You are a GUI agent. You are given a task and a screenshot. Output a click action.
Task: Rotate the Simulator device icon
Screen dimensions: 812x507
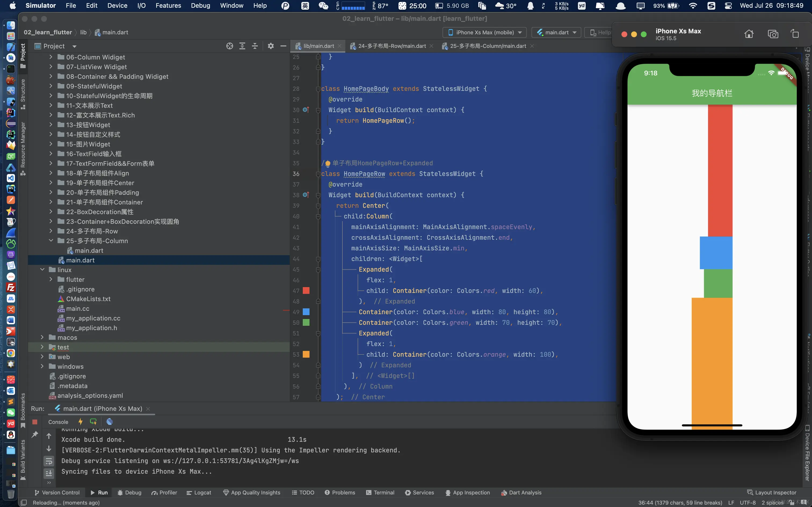[795, 34]
